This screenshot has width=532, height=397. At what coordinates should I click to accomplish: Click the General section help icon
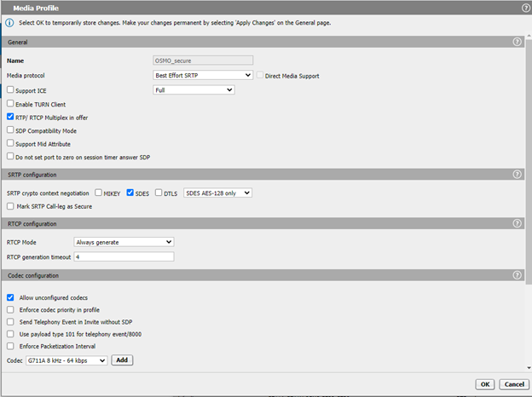click(517, 42)
